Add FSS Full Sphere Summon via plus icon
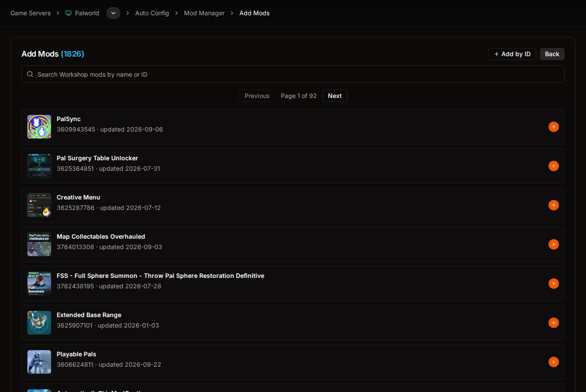Screen dimensions: 586x392 (x=554, y=284)
